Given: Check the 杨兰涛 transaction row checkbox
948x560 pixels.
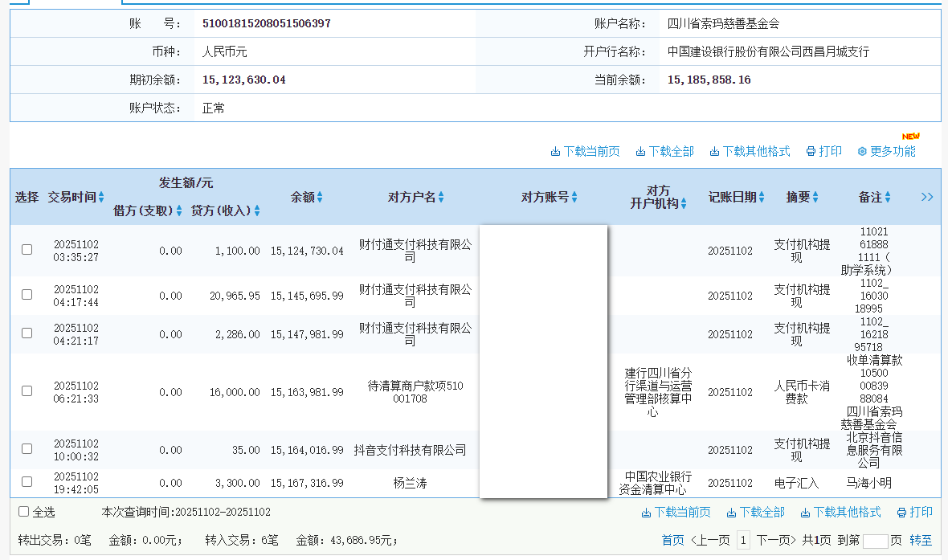Looking at the screenshot, I should [27, 483].
